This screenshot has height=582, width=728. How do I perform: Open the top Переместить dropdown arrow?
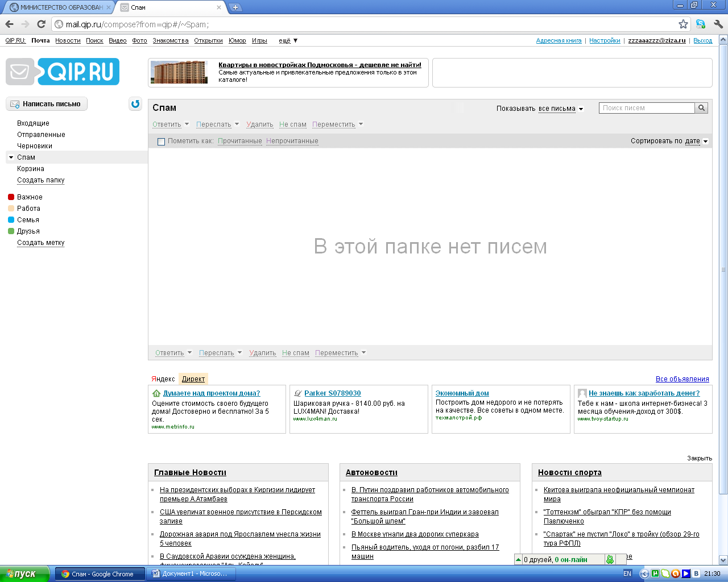(361, 124)
